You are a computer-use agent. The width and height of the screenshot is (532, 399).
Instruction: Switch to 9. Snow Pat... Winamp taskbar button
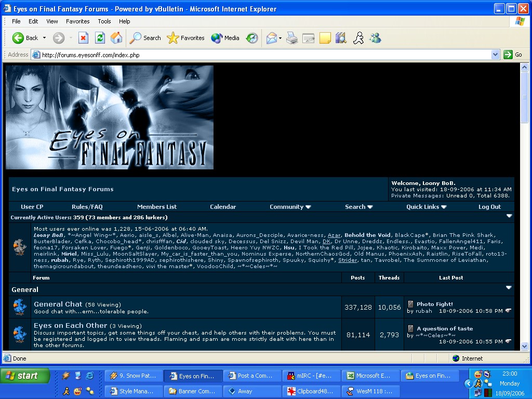pyautogui.click(x=135, y=376)
